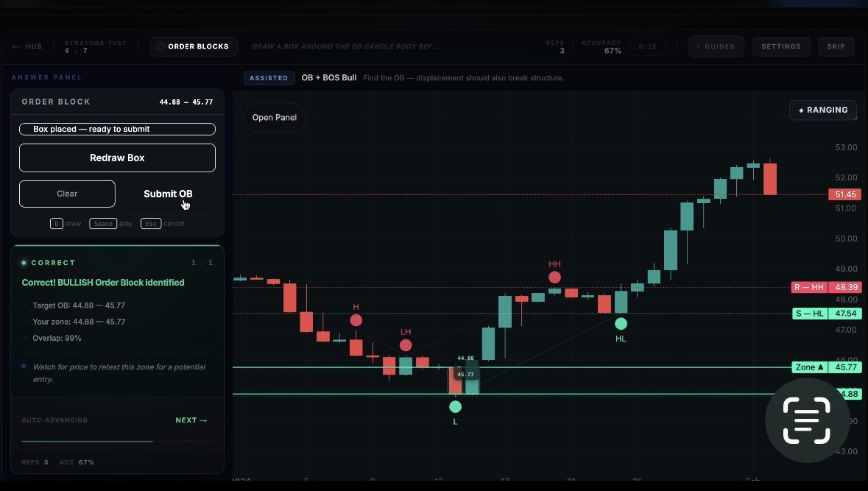Click the red H swing marker dot
Screen dimensions: 868x491
tap(356, 320)
